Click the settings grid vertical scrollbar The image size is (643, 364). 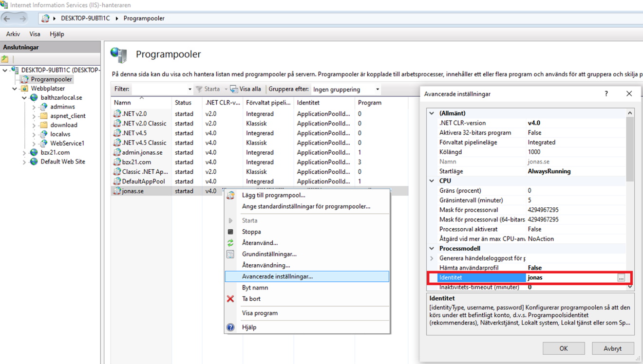[630, 148]
